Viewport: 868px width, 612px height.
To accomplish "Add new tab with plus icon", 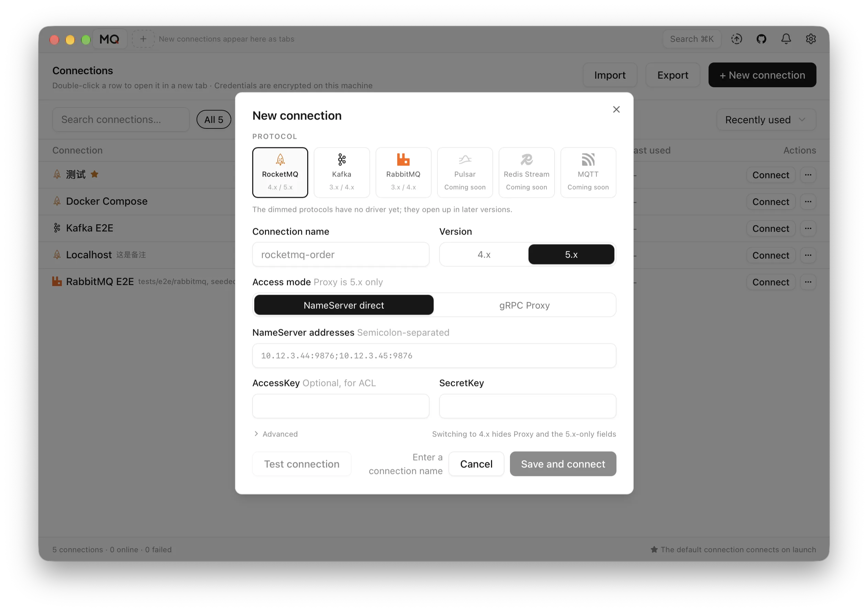I will (x=143, y=39).
